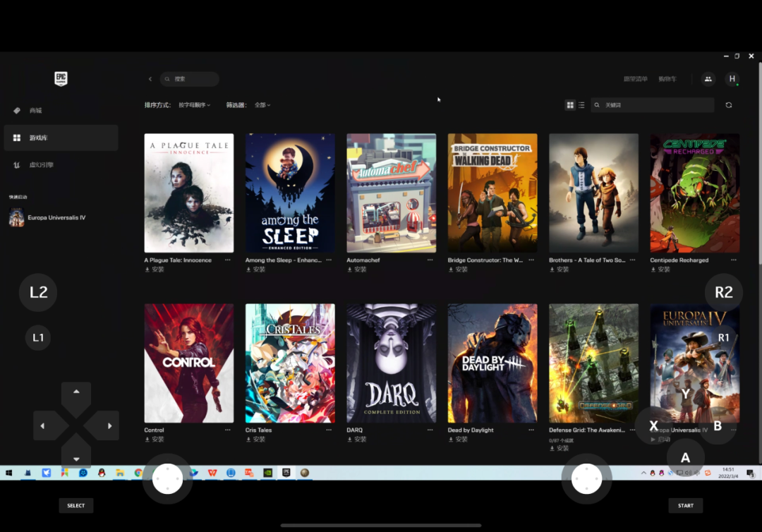Expand the filter dropdown (全部)

click(x=262, y=105)
